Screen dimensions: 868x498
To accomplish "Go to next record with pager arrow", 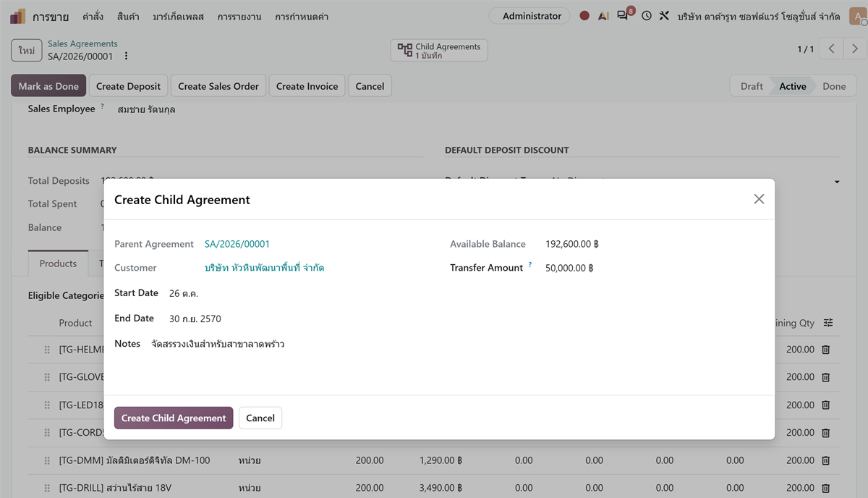I will 855,49.
